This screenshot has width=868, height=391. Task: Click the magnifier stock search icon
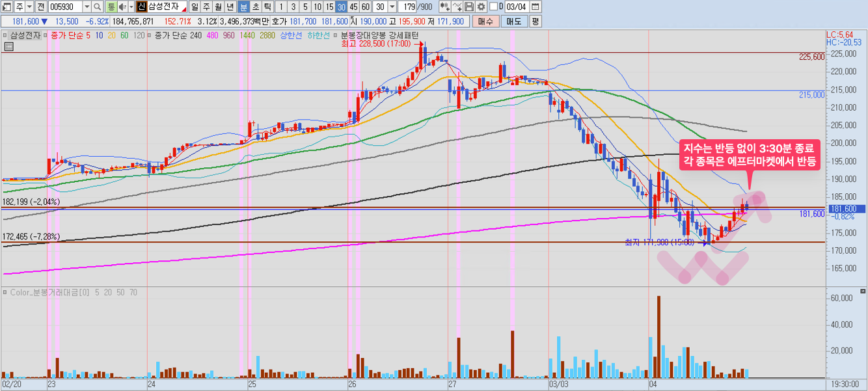pyautogui.click(x=97, y=7)
